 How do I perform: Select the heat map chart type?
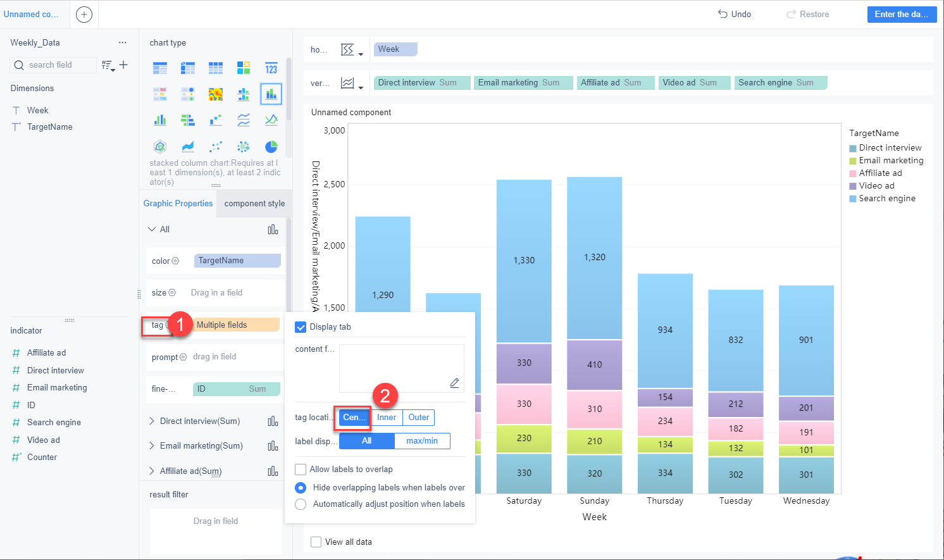[216, 94]
